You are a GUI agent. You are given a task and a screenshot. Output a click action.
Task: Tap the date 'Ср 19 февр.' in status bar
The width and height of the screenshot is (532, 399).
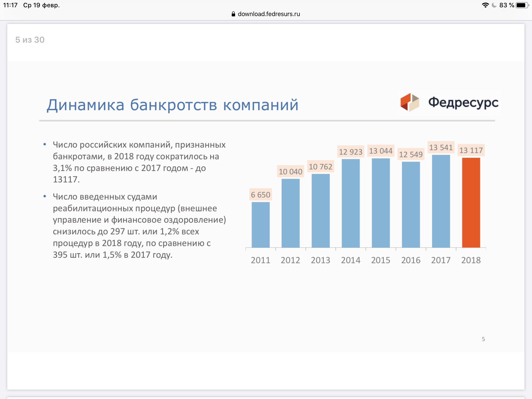point(41,5)
